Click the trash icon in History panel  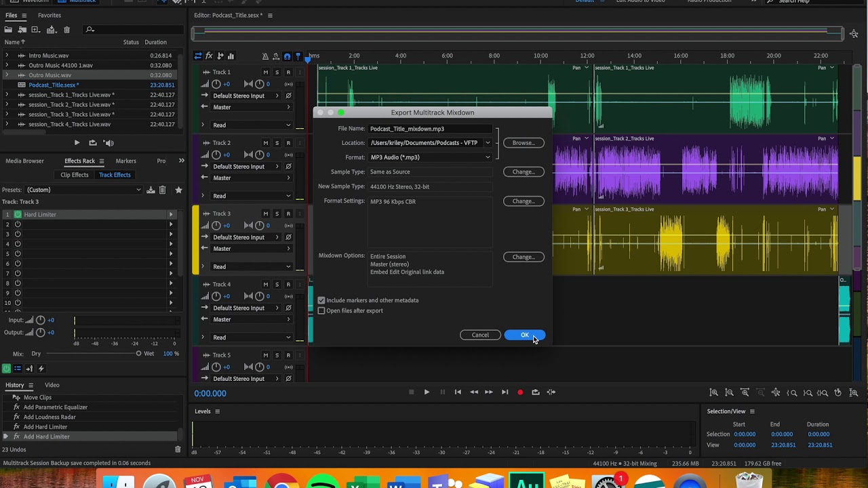(x=178, y=449)
